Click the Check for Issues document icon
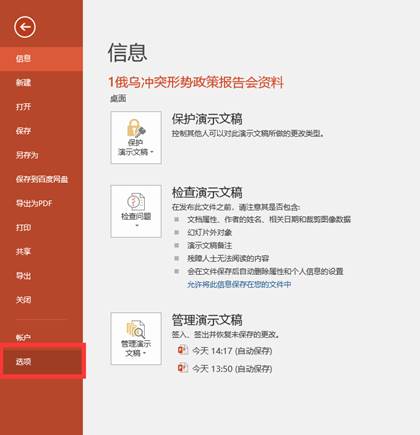The width and height of the screenshot is (420, 435). click(136, 202)
